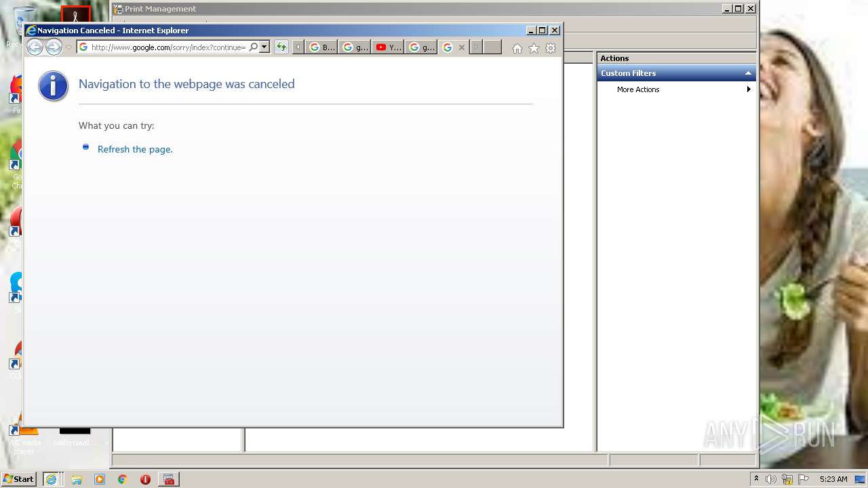
Task: Click 'Refresh the page.' link
Action: 135,149
